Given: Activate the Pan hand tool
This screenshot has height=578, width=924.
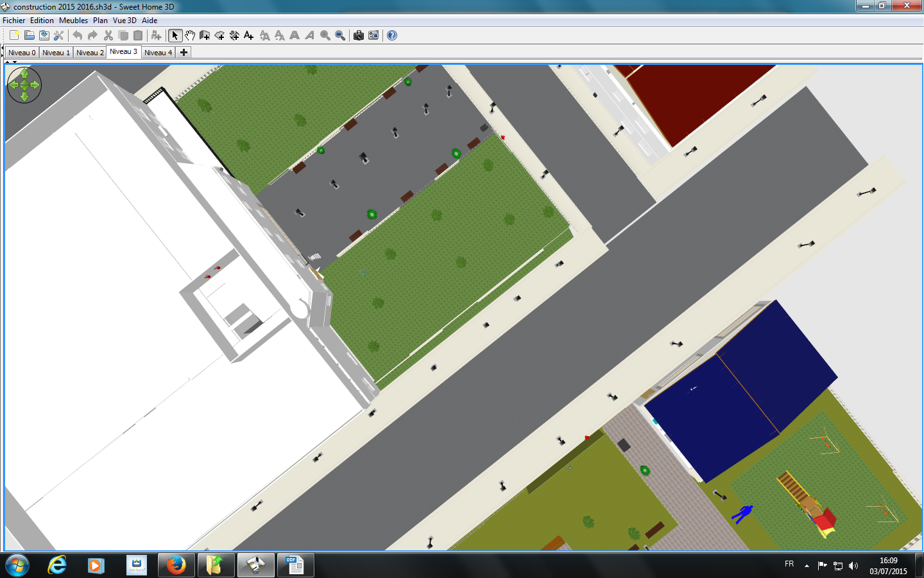Looking at the screenshot, I should [x=190, y=35].
